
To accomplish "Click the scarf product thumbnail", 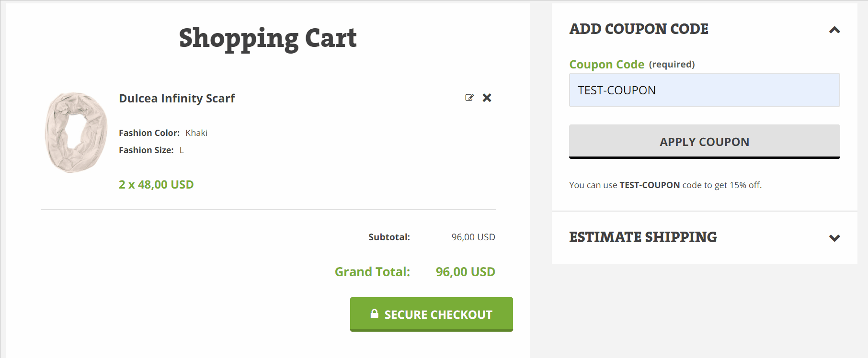I will click(x=76, y=133).
